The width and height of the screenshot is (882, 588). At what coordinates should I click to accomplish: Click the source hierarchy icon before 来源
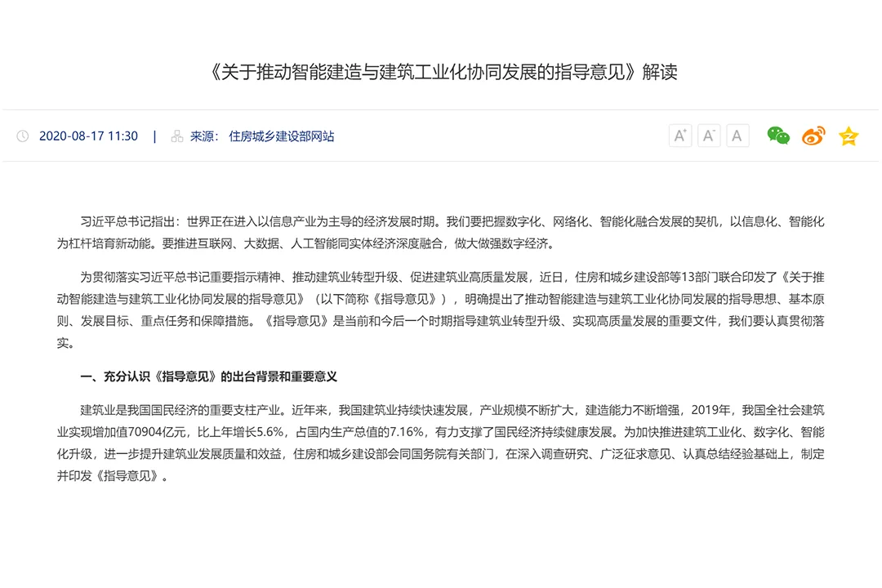point(177,136)
